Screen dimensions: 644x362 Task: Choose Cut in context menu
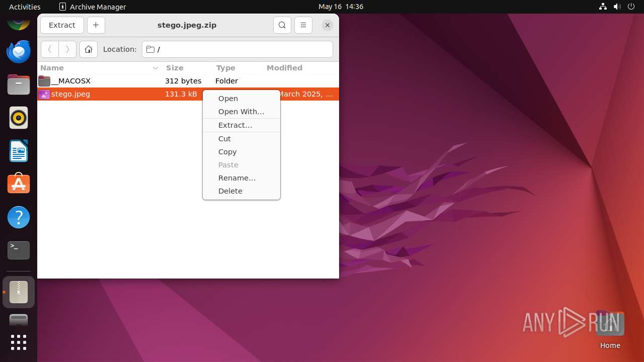[x=241, y=139]
